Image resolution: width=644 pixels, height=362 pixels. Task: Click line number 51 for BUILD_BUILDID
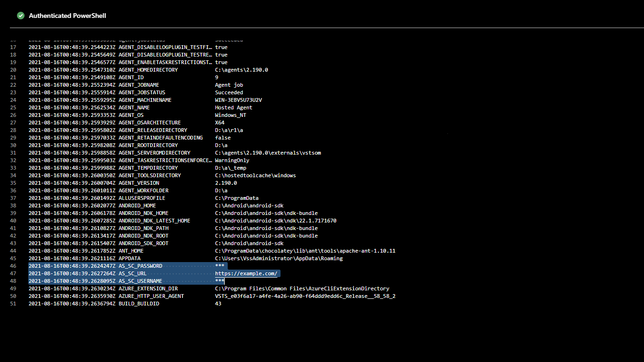tap(13, 304)
